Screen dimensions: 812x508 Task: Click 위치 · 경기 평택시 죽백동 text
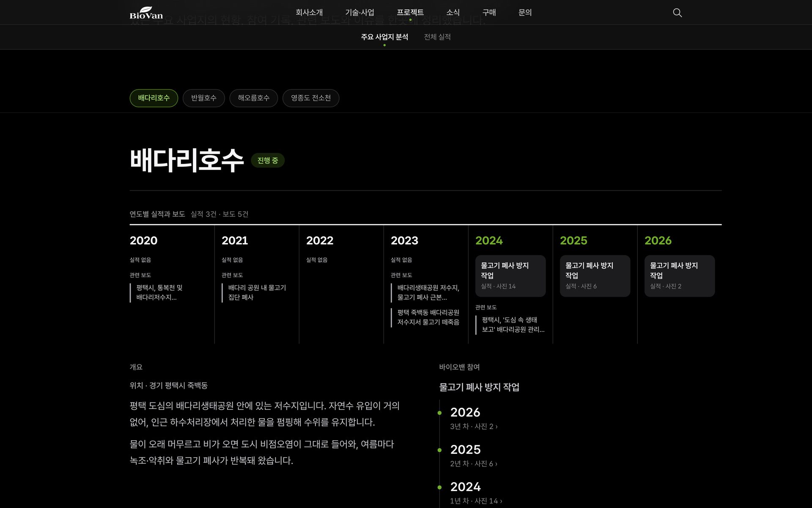coord(169,386)
